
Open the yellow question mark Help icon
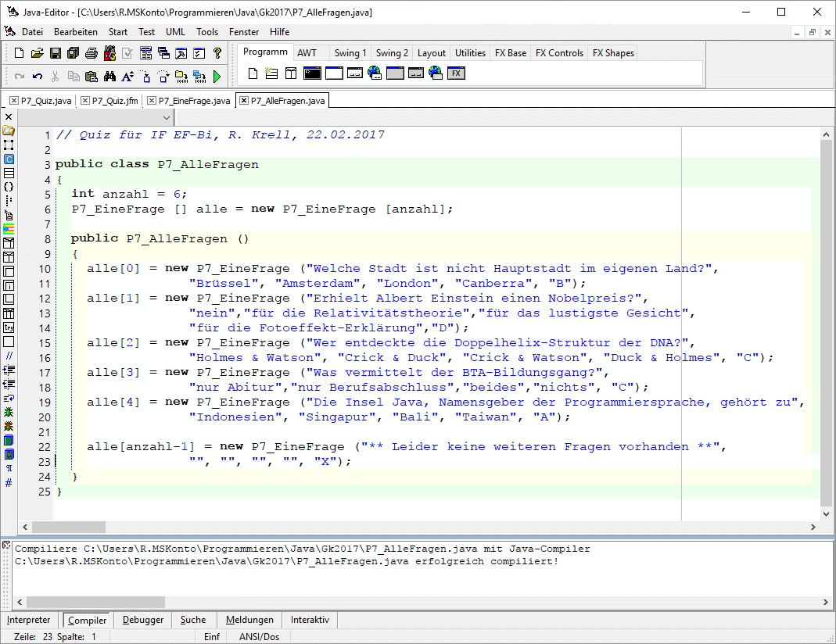[x=217, y=53]
